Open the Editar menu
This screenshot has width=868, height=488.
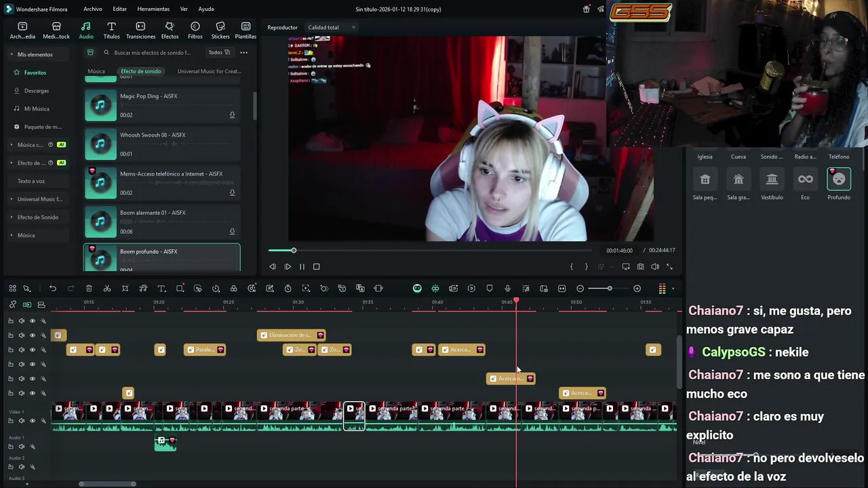point(120,9)
